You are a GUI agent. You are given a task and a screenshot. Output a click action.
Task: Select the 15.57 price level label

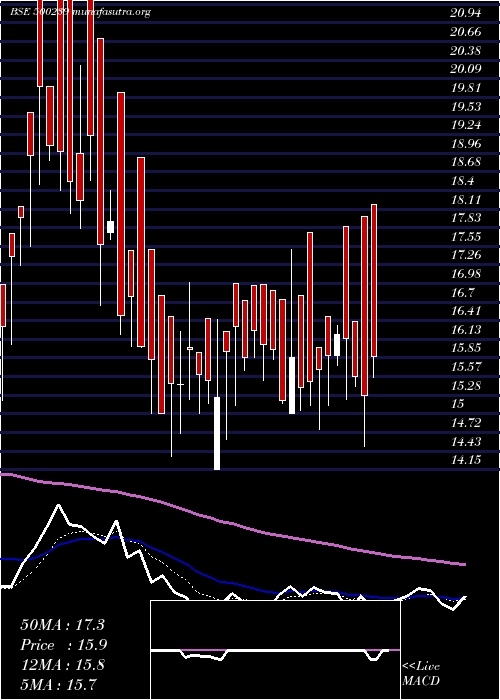coord(466,366)
